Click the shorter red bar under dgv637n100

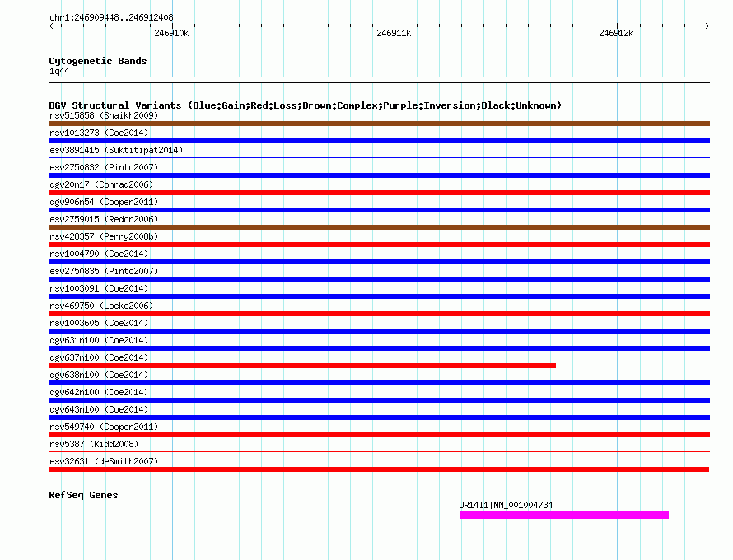pos(302,366)
